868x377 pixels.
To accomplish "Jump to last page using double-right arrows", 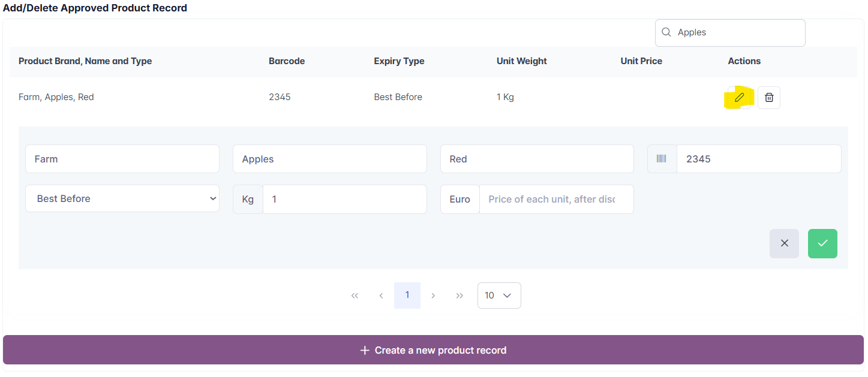I will tap(459, 295).
